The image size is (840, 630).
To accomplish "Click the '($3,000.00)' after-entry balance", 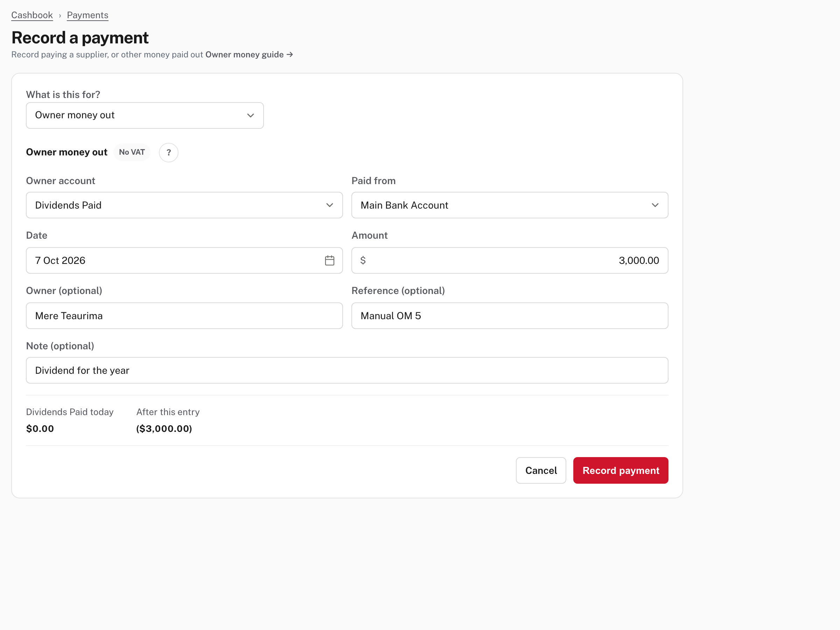I will click(164, 429).
